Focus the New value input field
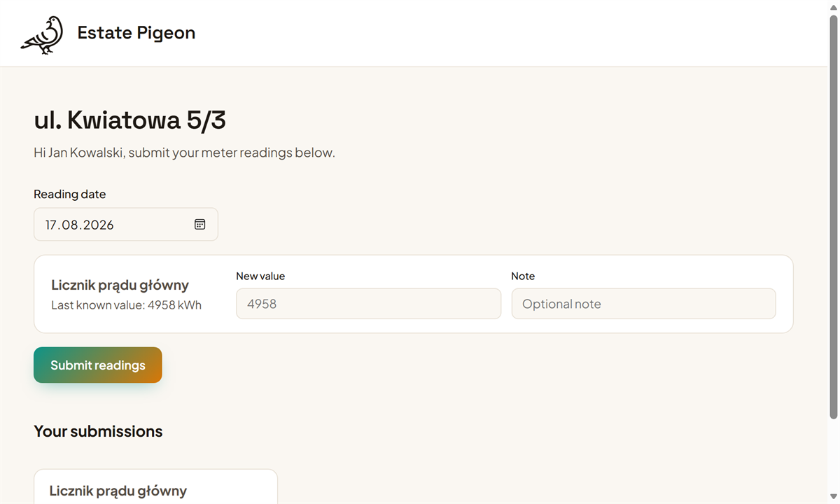This screenshot has height=504, width=840. [368, 304]
